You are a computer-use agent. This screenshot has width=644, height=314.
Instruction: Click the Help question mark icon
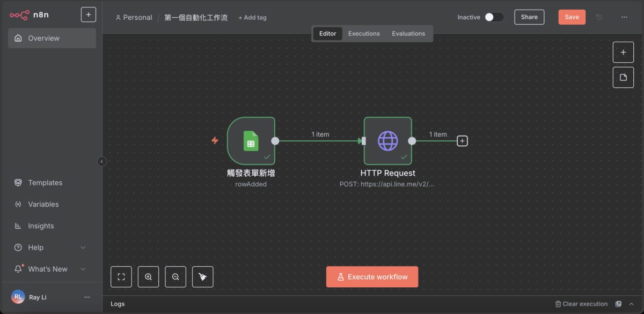tap(18, 248)
